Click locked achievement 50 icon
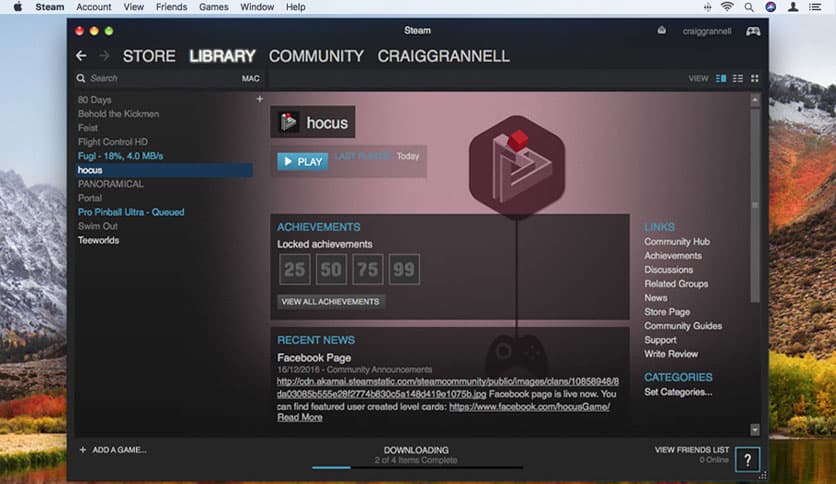836x484 pixels. pyautogui.click(x=331, y=269)
